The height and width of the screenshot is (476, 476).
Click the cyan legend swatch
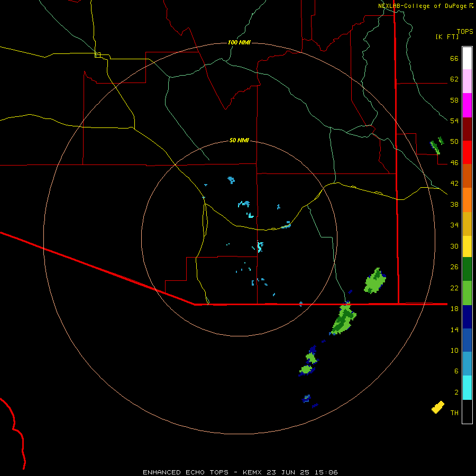coord(467,387)
